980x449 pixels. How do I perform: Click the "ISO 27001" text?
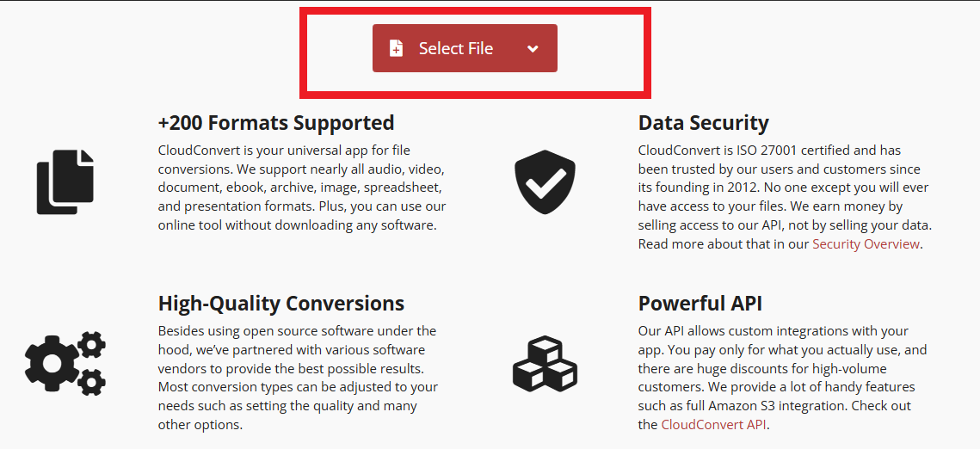coord(768,151)
